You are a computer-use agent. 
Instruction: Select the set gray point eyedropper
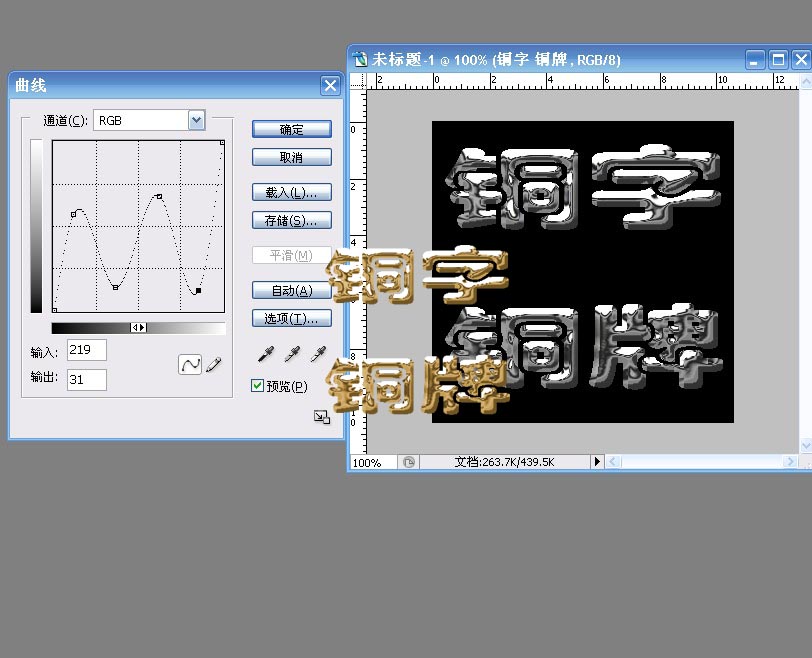click(292, 353)
